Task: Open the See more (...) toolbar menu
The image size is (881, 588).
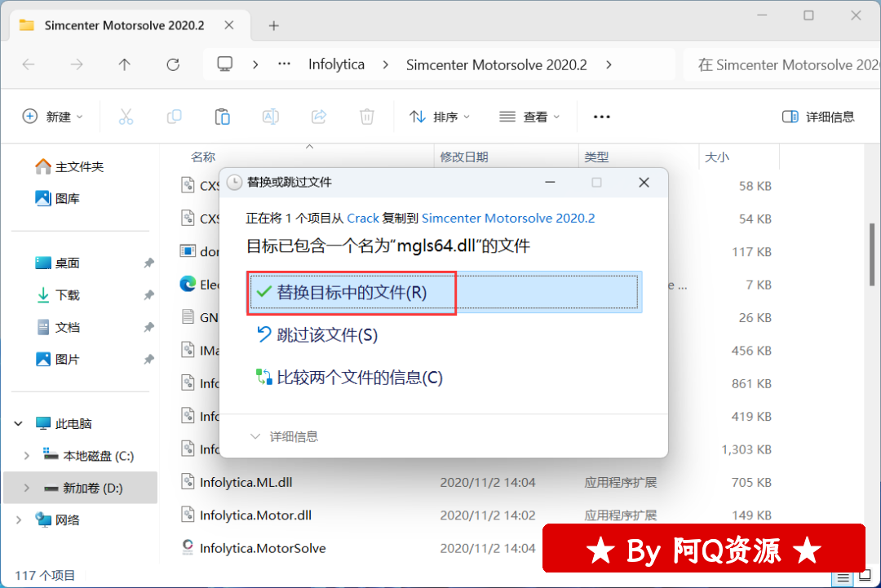Action: [x=602, y=117]
